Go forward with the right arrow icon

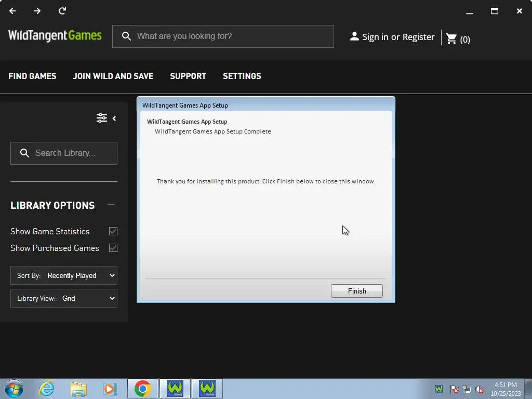click(37, 11)
